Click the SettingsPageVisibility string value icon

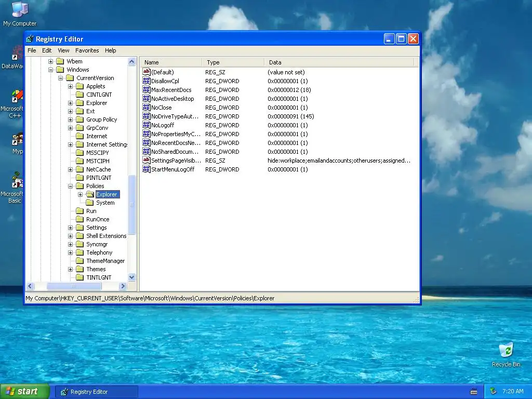[146, 160]
